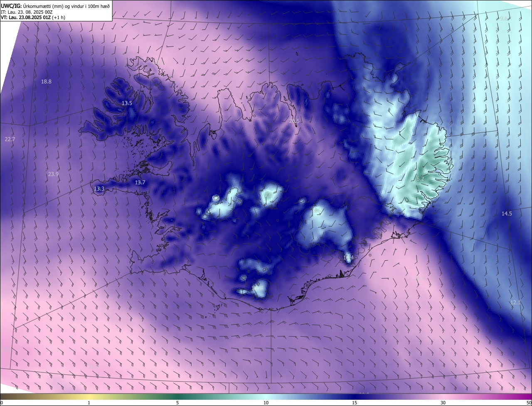This screenshot has width=532, height=406.
Task: Click the 9.6 value label
Action: point(504,19)
